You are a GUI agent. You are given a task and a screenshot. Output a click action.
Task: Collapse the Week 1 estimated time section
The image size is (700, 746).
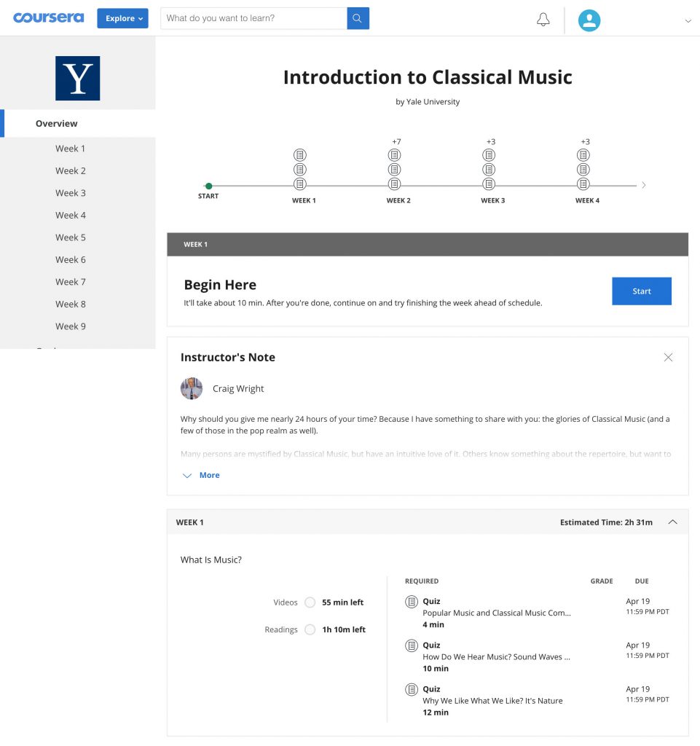672,522
